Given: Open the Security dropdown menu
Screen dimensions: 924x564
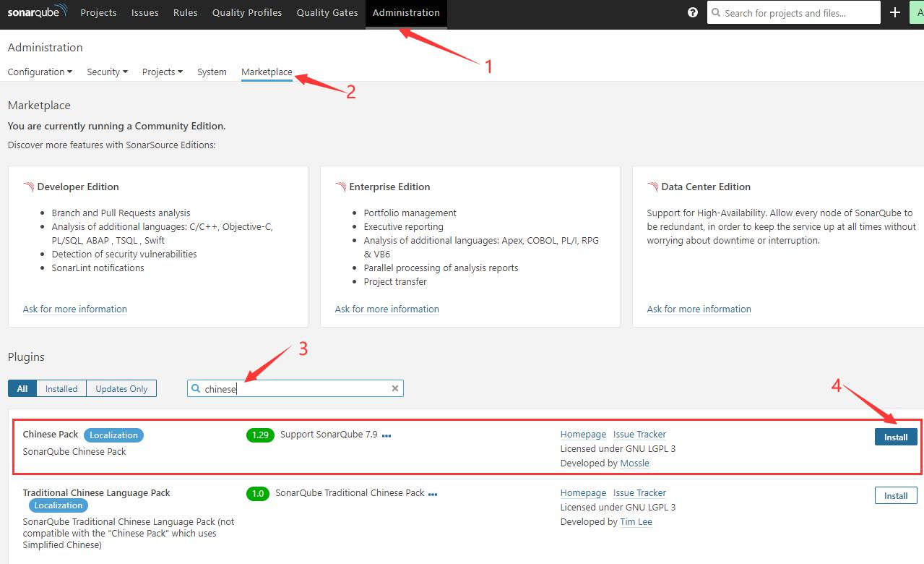Looking at the screenshot, I should pyautogui.click(x=107, y=72).
